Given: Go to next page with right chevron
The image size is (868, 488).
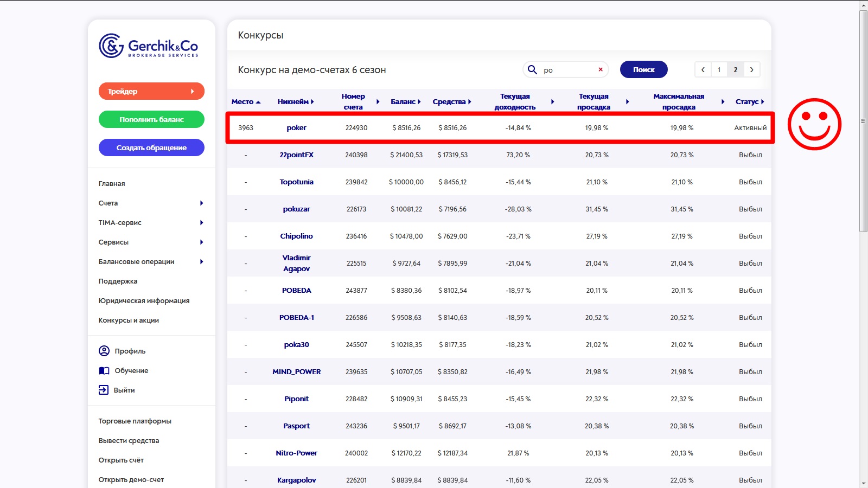Looking at the screenshot, I should click(x=751, y=69).
